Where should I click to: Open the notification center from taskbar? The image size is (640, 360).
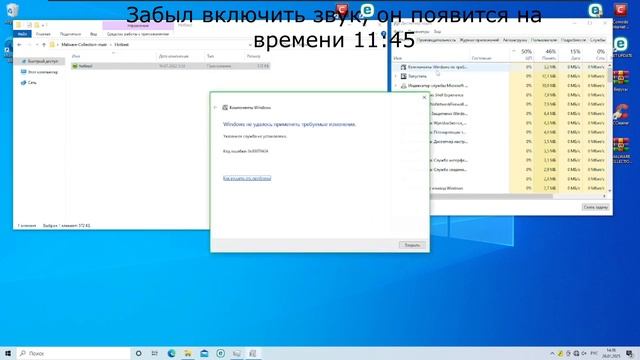pos(629,353)
